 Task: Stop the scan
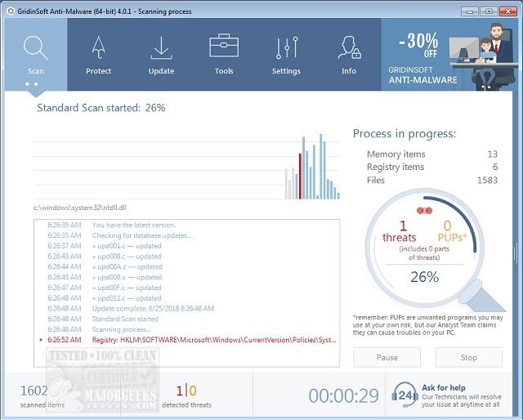[x=468, y=357]
